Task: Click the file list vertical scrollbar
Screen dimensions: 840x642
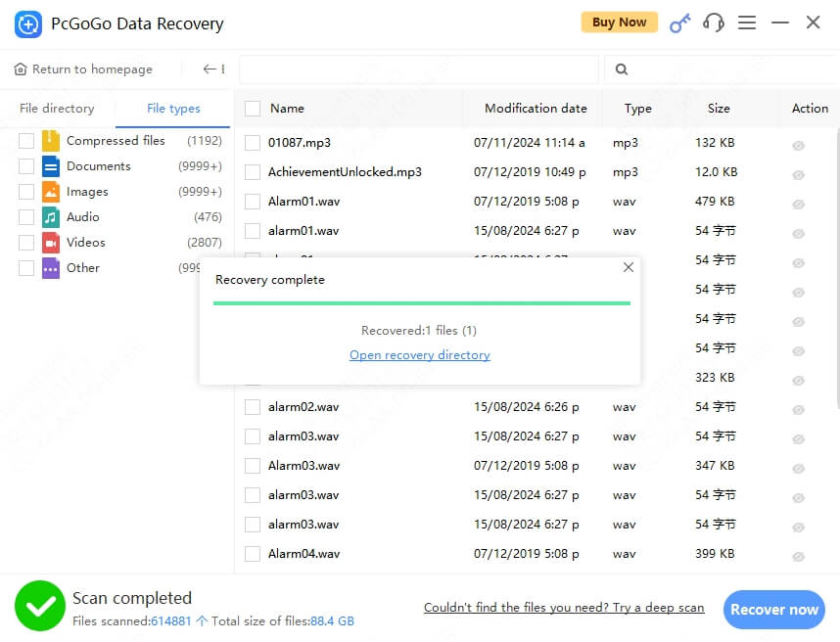Action: click(837, 268)
